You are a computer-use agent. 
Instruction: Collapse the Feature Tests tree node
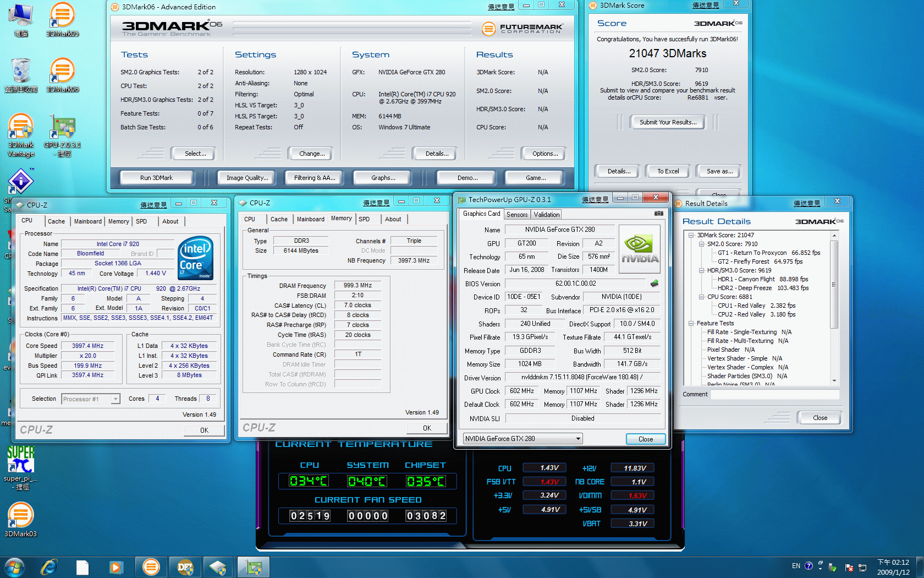[691, 323]
